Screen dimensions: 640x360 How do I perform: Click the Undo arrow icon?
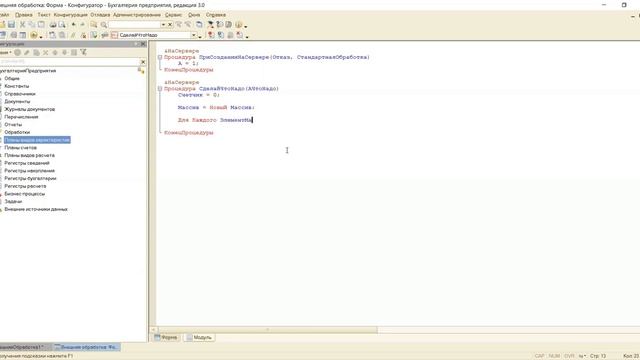[73, 25]
